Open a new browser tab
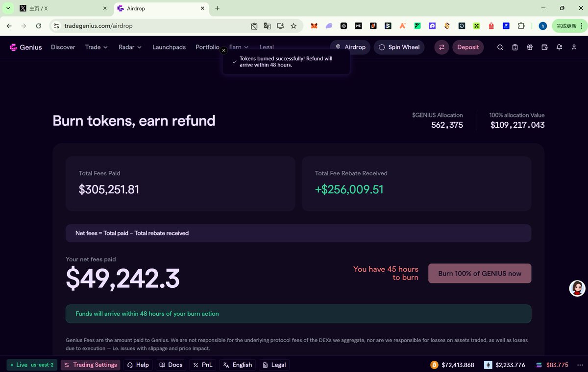Viewport: 588px width, 372px height. pos(218,8)
